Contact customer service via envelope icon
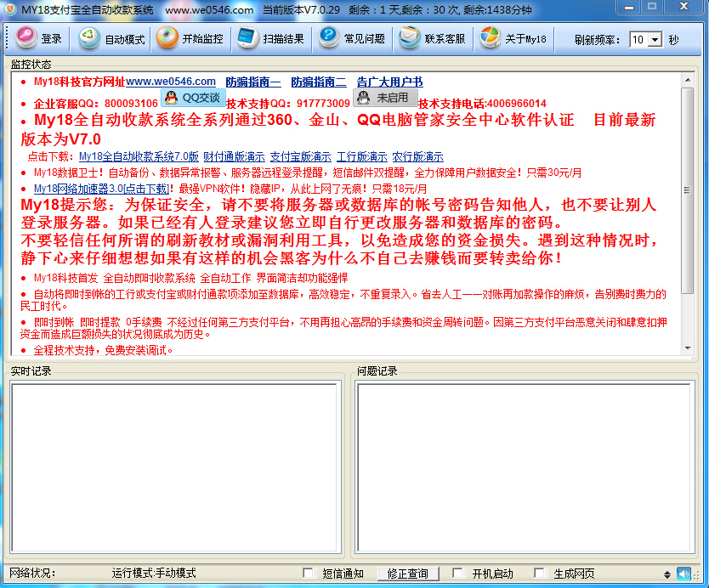This screenshot has width=709, height=588. pos(410,38)
